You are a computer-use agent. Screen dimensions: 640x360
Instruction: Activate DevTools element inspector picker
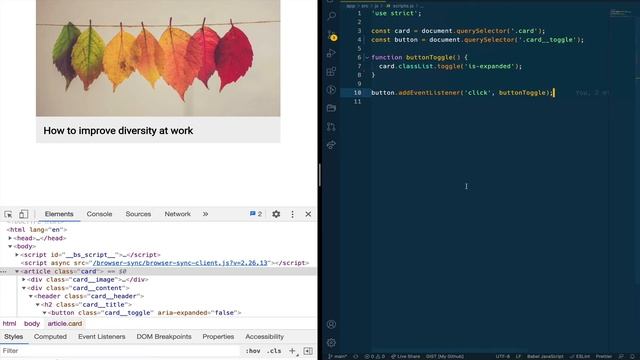tap(8, 214)
